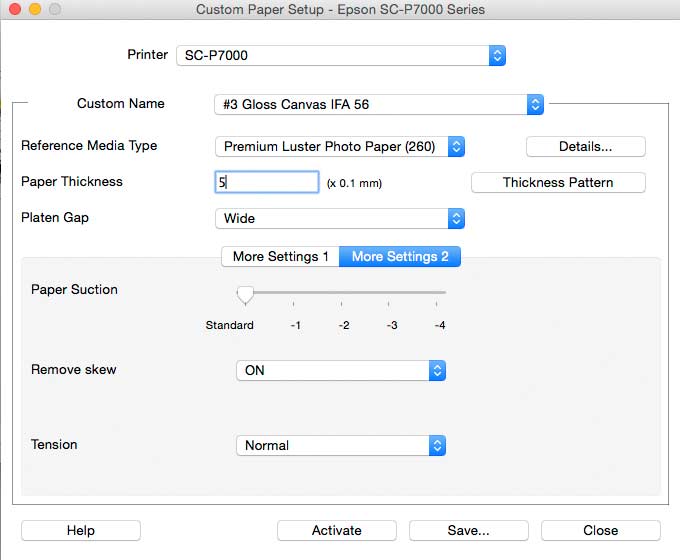680x560 pixels.
Task: Open the Printer dropdown showing SC-P7000
Action: pos(341,56)
